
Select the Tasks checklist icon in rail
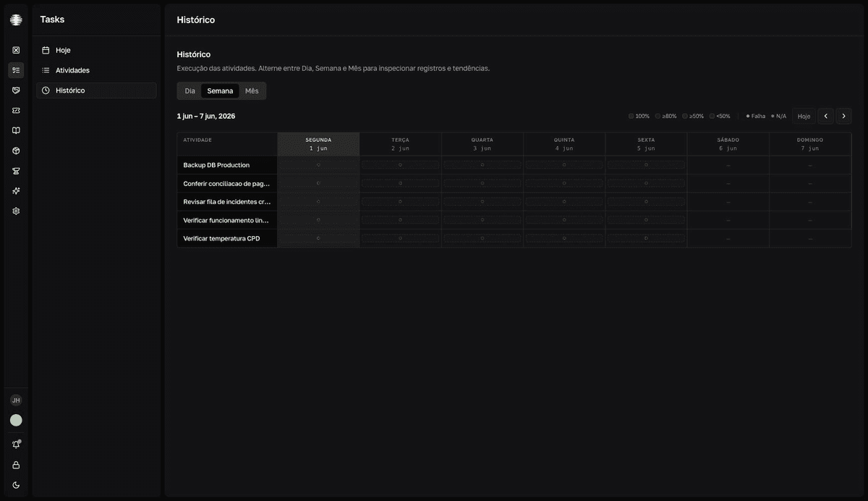16,70
